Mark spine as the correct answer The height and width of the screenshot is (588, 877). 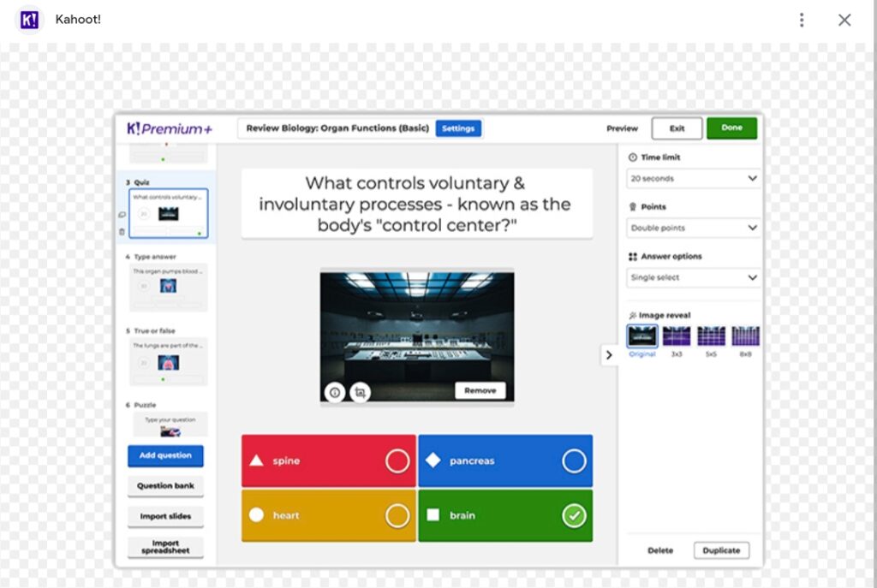pos(397,461)
